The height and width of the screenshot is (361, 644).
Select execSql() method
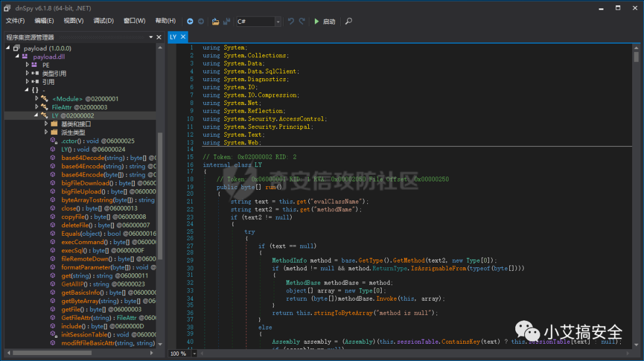[103, 251]
